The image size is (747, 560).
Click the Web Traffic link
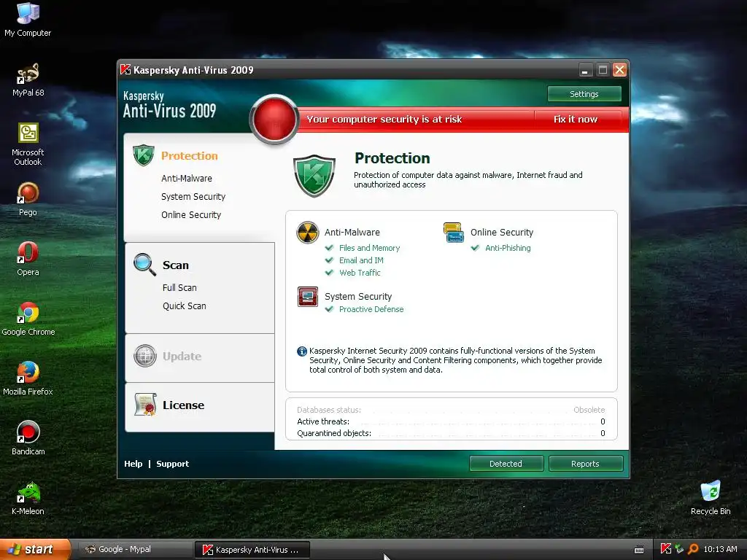360,273
